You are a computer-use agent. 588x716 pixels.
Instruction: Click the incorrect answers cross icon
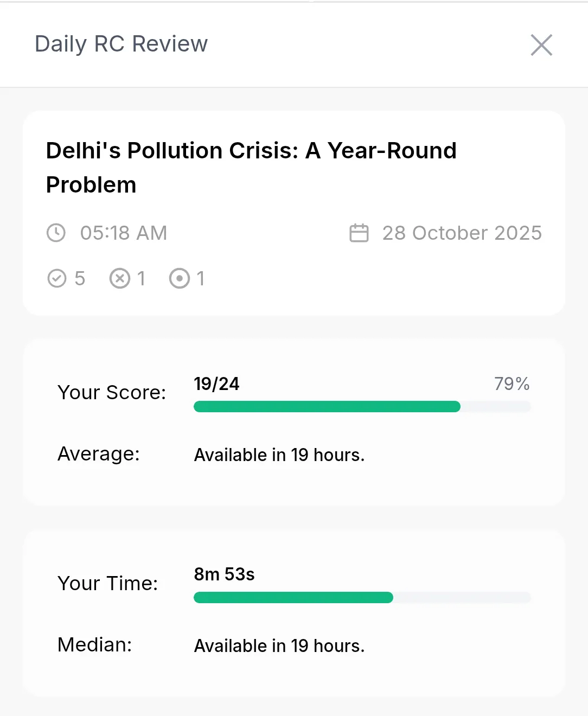[x=120, y=278]
